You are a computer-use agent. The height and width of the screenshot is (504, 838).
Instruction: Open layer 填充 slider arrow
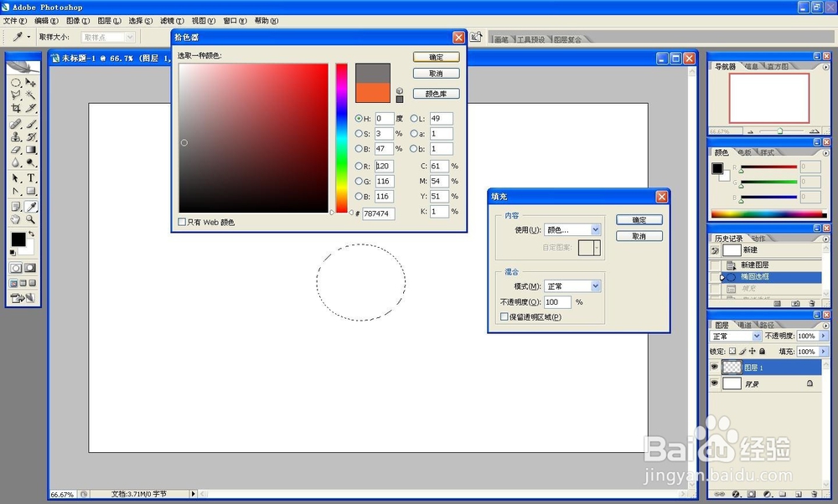pyautogui.click(x=824, y=352)
